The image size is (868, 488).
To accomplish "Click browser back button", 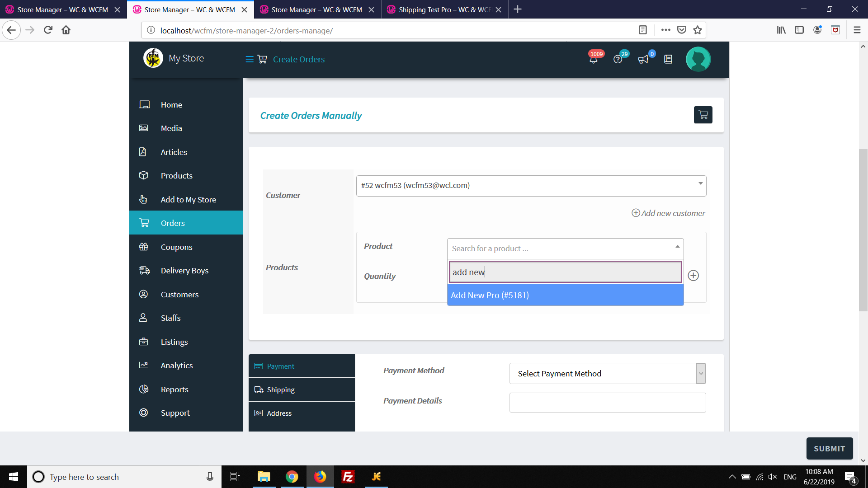I will click(11, 30).
